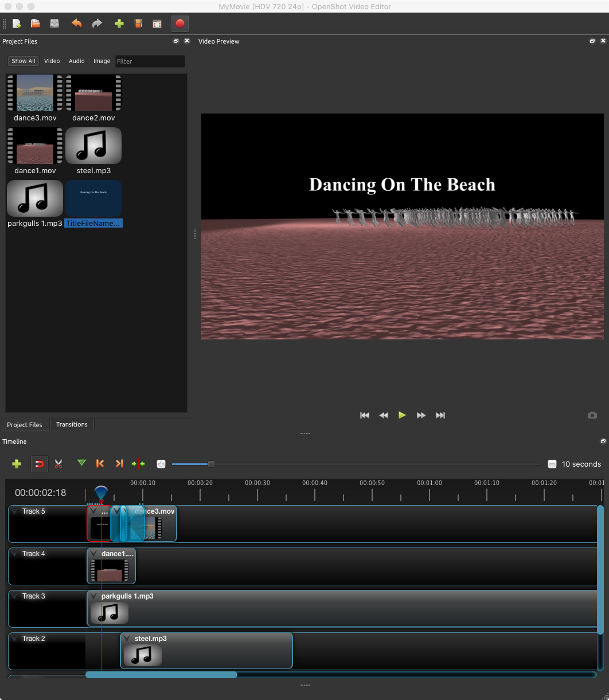
Task: Add a marker with the green triangle icon
Action: pos(81,463)
